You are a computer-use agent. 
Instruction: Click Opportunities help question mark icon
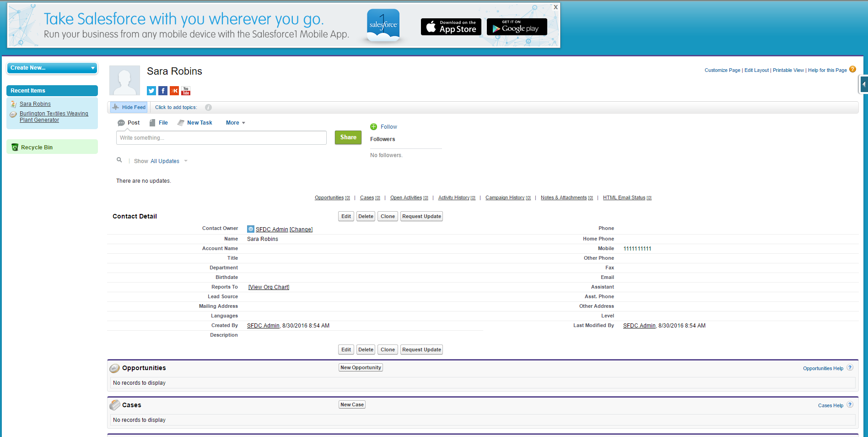point(850,367)
